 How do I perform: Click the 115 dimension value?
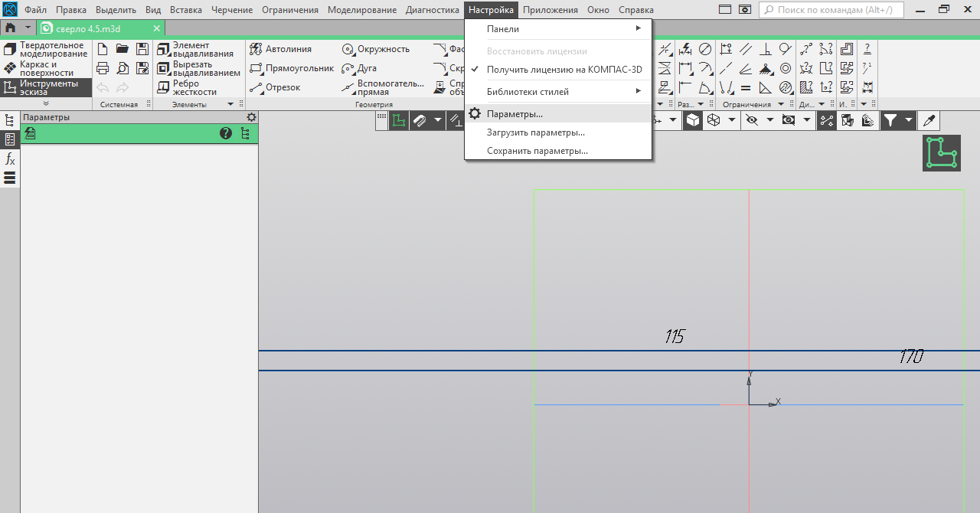[x=675, y=336]
